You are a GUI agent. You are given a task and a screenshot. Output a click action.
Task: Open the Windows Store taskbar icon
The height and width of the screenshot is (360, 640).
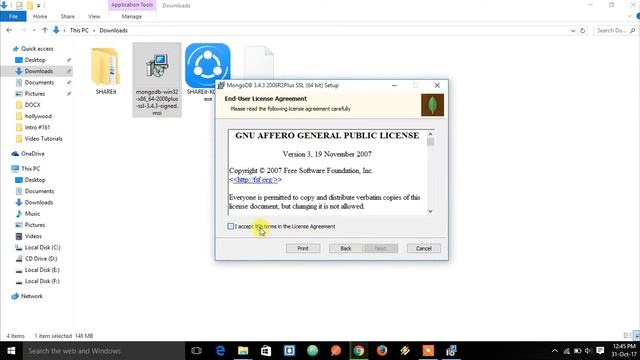[266, 351]
